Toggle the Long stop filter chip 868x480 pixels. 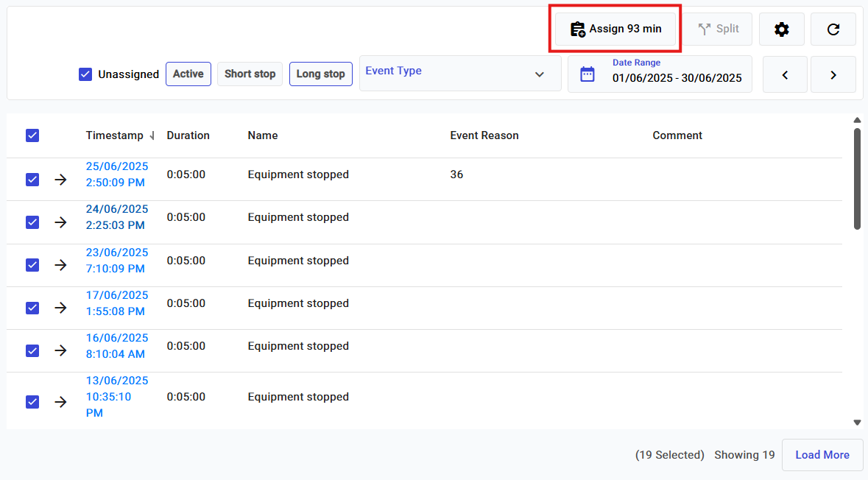click(x=320, y=74)
